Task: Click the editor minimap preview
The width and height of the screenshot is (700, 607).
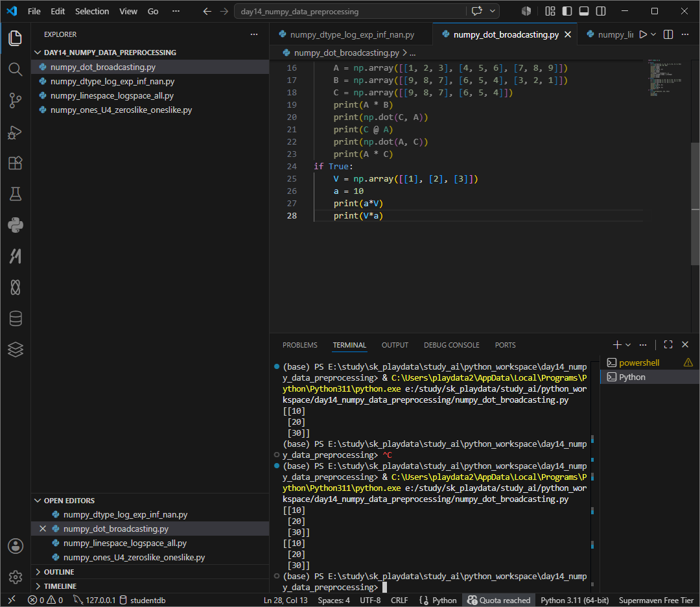Action: click(665, 77)
